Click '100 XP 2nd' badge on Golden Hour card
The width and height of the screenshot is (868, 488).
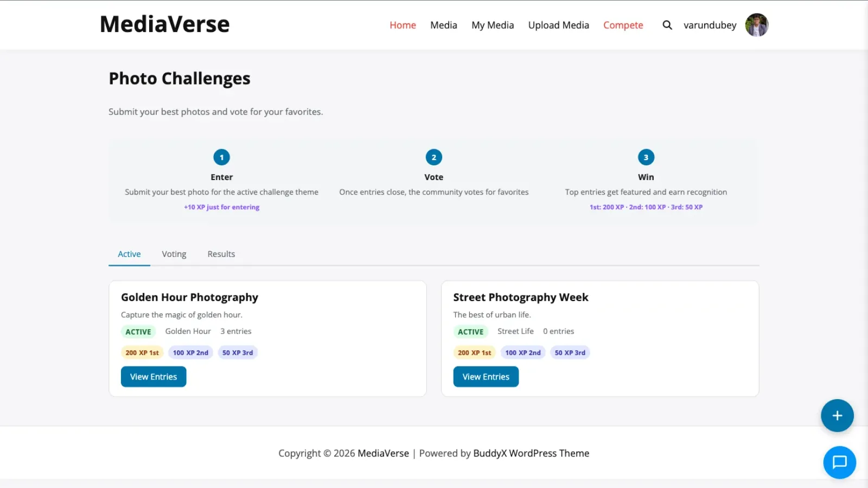190,352
